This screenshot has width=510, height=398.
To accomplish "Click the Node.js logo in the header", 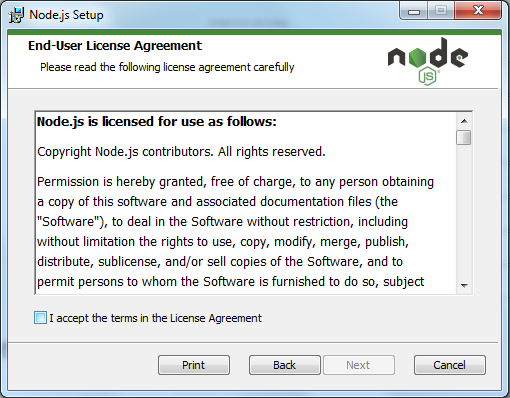I will point(428,61).
